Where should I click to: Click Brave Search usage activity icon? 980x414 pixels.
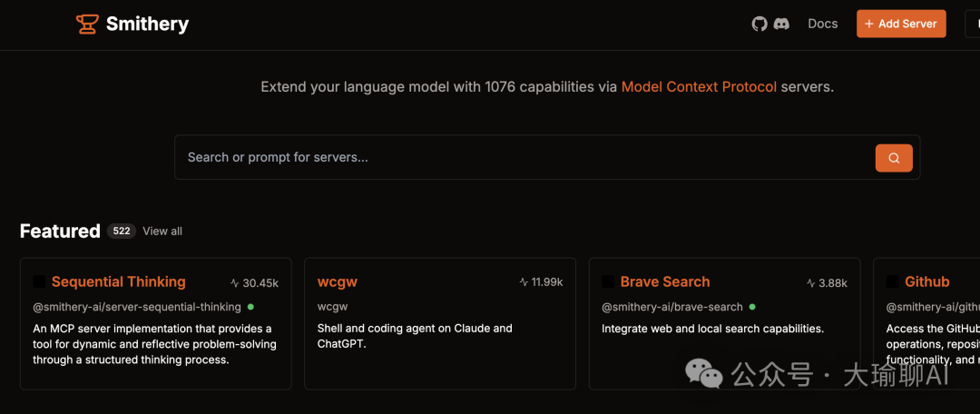tap(810, 282)
